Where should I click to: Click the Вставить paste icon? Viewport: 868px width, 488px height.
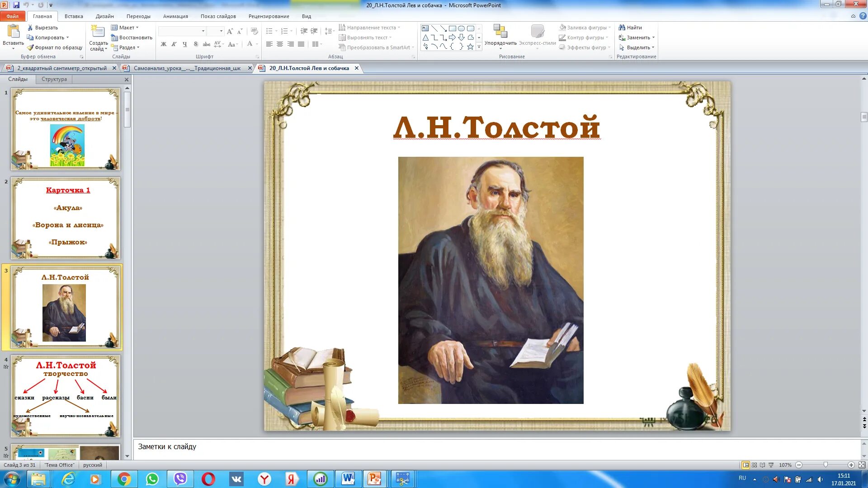(x=13, y=32)
